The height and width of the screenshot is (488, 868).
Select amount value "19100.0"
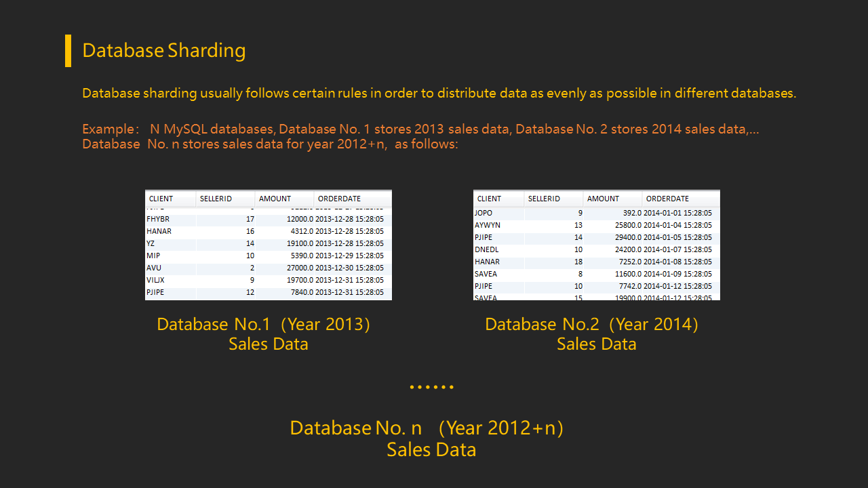coord(298,243)
